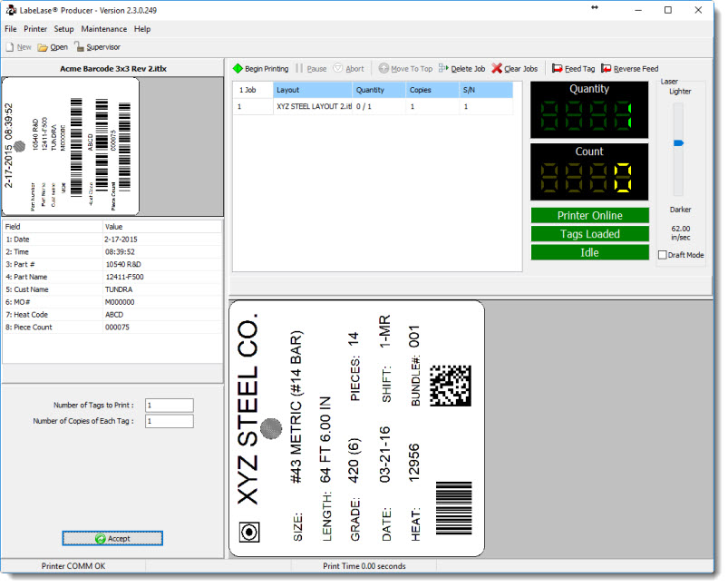Click the Clear Jobs button label

(521, 69)
